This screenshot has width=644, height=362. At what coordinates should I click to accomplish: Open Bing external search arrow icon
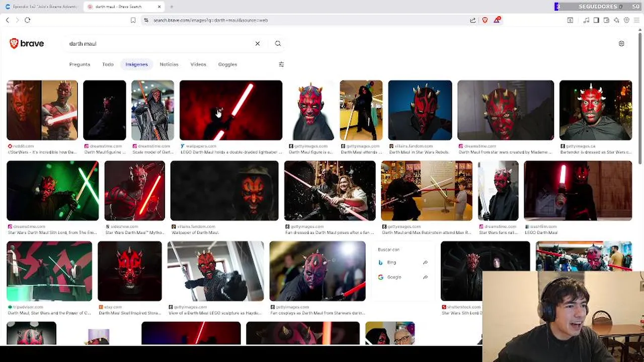click(x=425, y=262)
